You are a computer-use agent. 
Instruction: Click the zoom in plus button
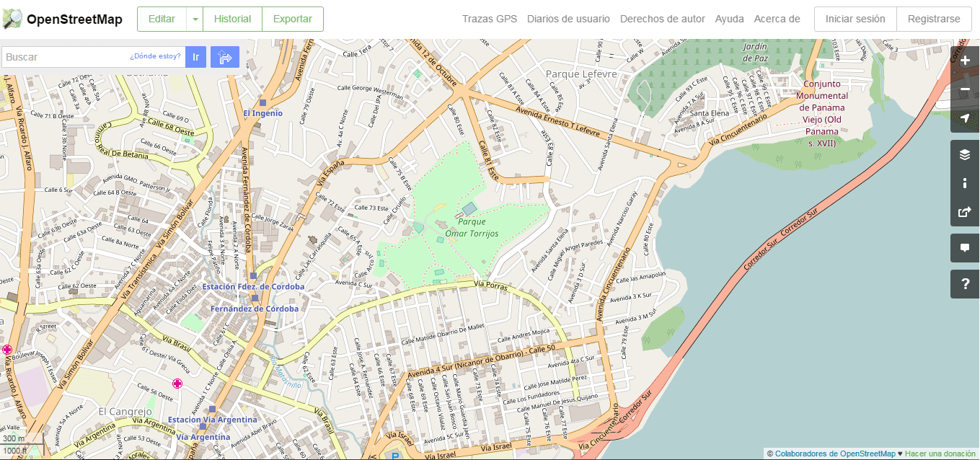pos(965,61)
